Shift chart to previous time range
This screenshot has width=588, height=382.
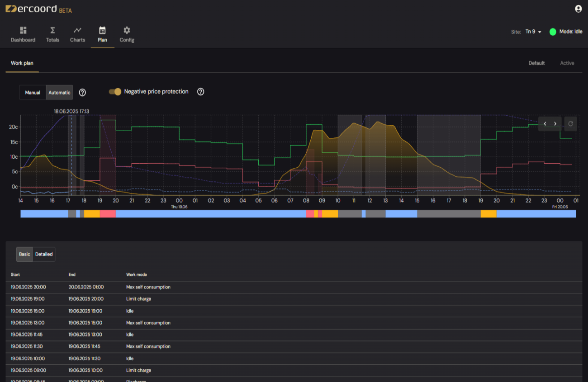(545, 124)
